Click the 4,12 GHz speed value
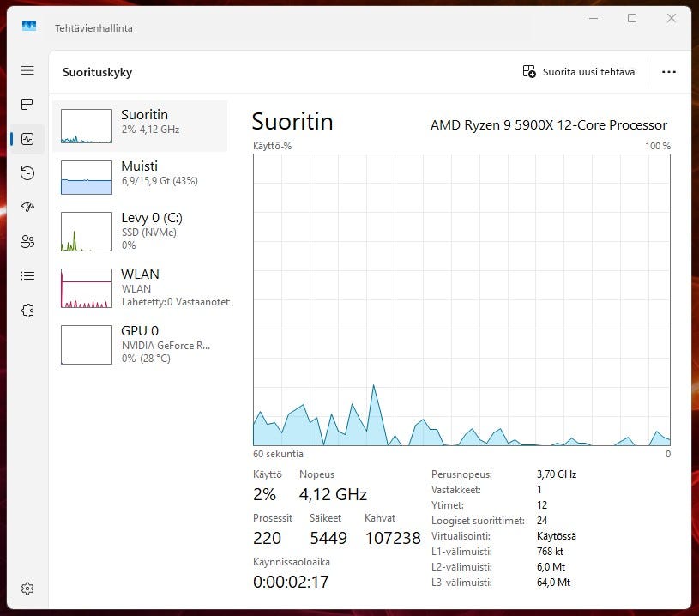Screen dimensions: 699x616 (x=333, y=494)
